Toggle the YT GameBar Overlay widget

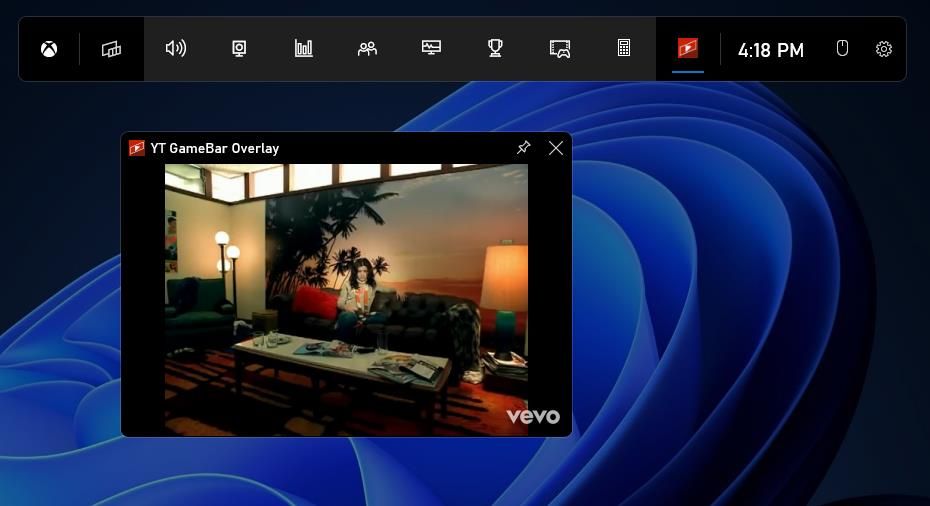tap(688, 48)
